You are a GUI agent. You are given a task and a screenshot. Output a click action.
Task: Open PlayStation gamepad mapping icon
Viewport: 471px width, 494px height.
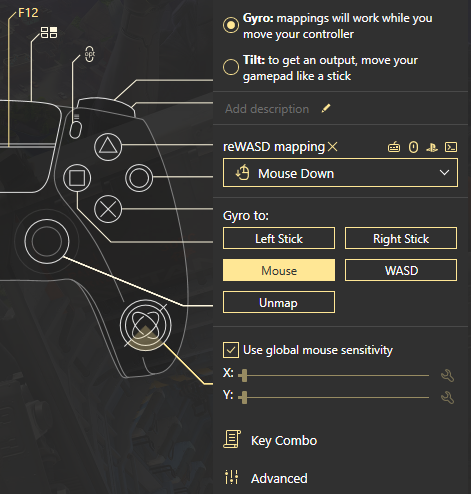coord(432,147)
